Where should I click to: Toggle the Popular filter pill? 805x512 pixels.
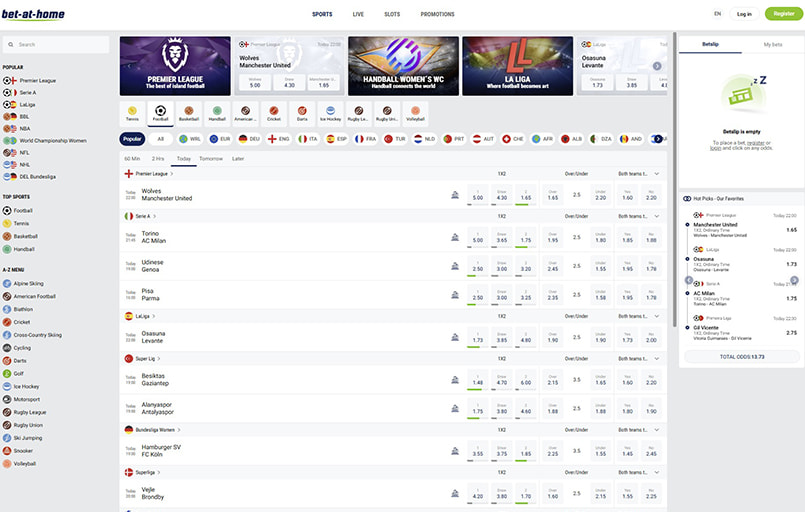click(x=132, y=139)
